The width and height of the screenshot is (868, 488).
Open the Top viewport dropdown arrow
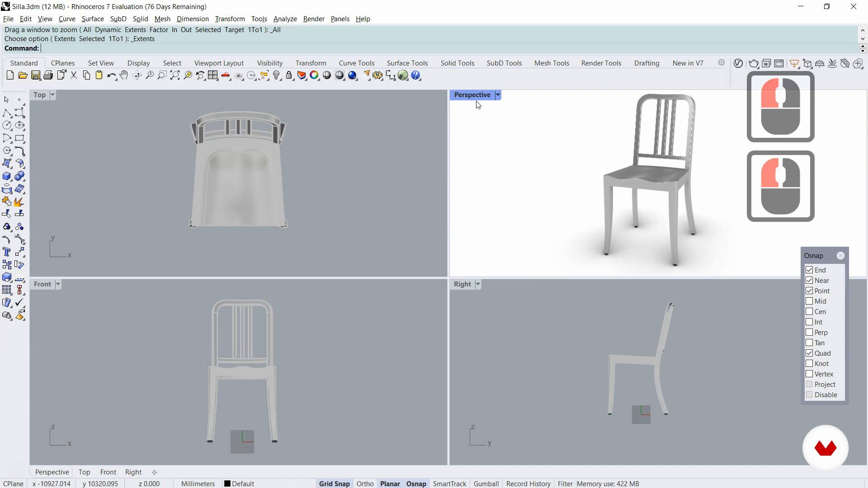coord(52,95)
